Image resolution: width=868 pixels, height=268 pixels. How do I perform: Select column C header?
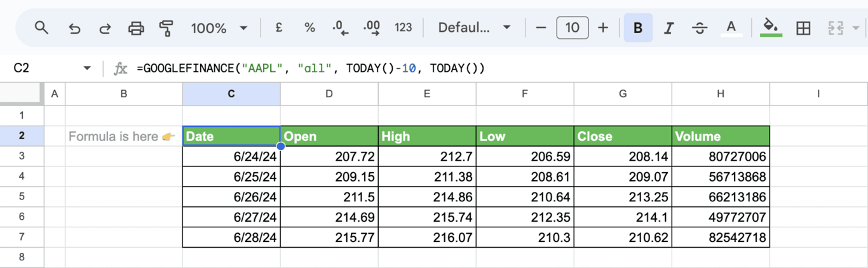point(231,94)
